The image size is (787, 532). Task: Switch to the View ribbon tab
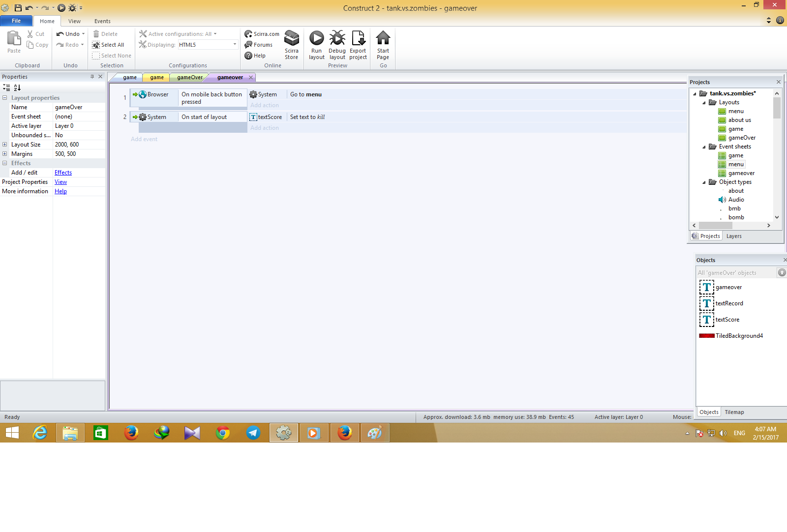(x=74, y=21)
